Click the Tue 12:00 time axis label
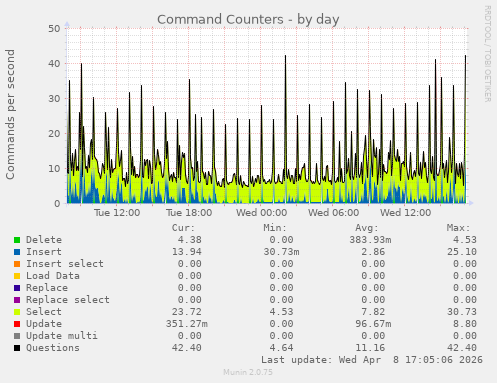 [x=117, y=213]
